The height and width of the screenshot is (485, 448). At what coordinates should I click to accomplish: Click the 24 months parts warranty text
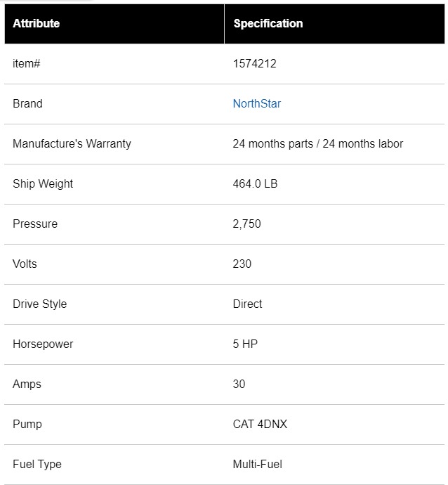317,144
